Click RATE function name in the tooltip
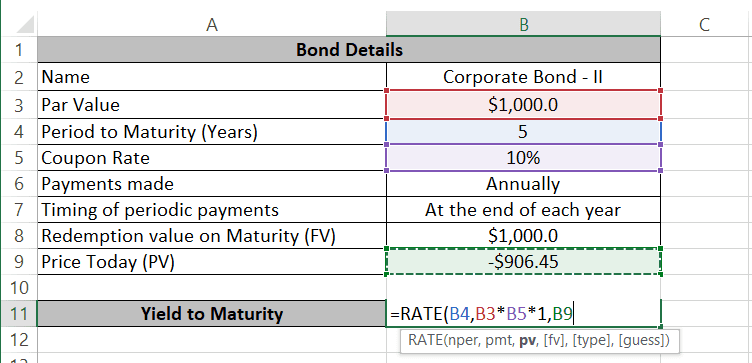 pyautogui.click(x=425, y=341)
